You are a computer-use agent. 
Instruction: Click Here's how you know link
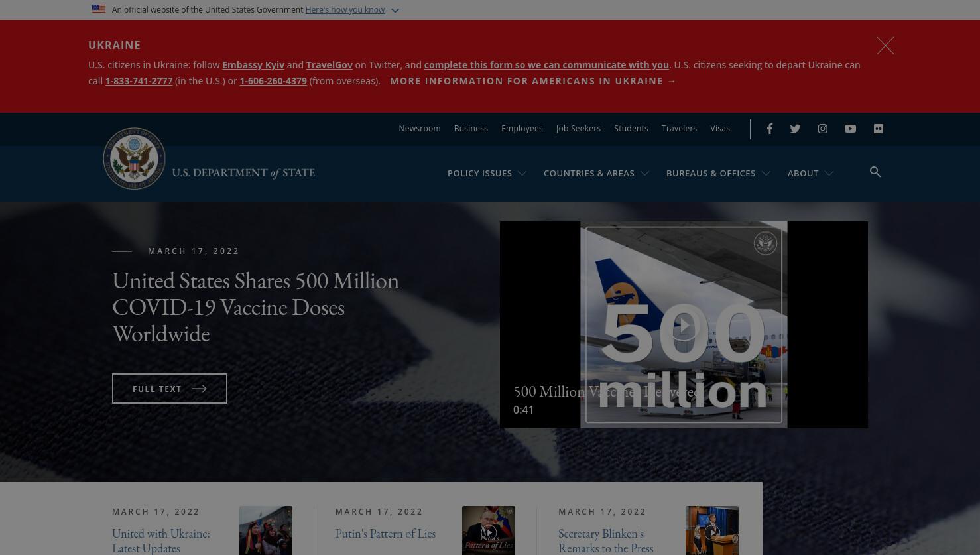pos(345,10)
